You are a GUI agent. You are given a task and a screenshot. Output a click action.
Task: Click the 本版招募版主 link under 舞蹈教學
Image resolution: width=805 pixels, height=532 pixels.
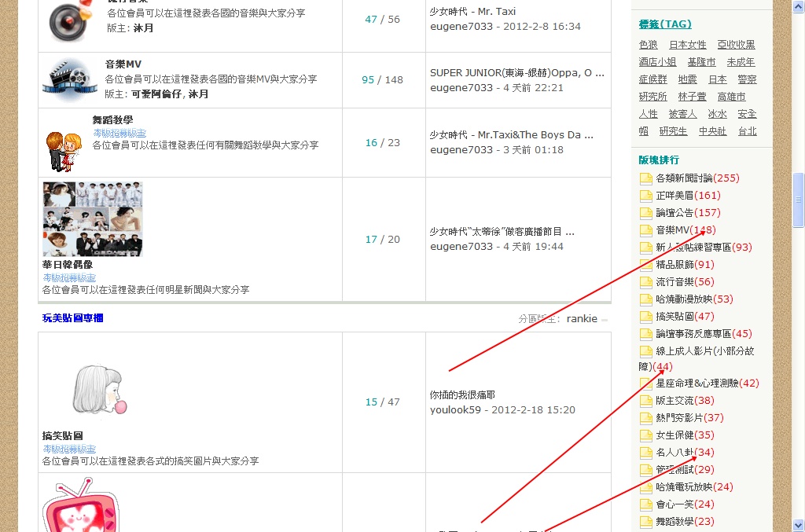tap(119, 134)
